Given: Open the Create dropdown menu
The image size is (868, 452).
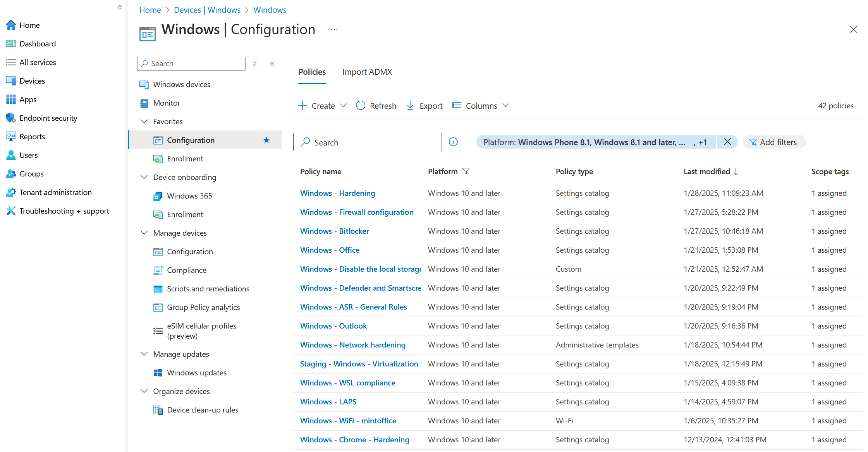Looking at the screenshot, I should tap(322, 105).
